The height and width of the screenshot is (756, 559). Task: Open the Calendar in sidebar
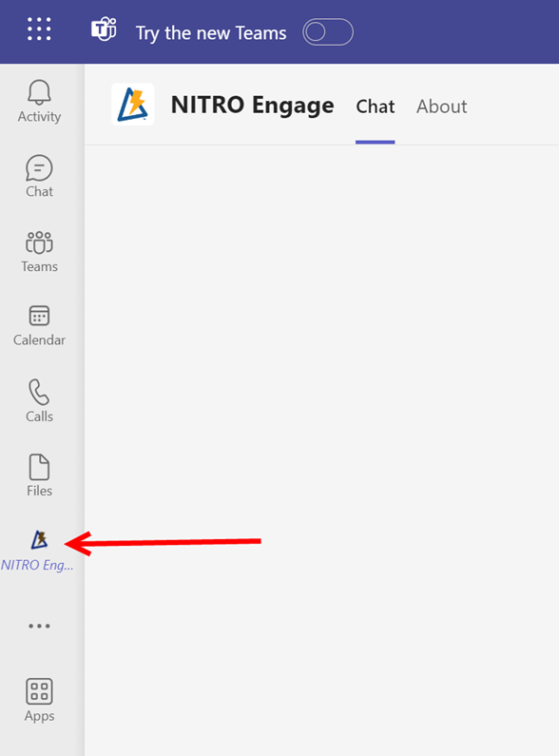coord(40,326)
